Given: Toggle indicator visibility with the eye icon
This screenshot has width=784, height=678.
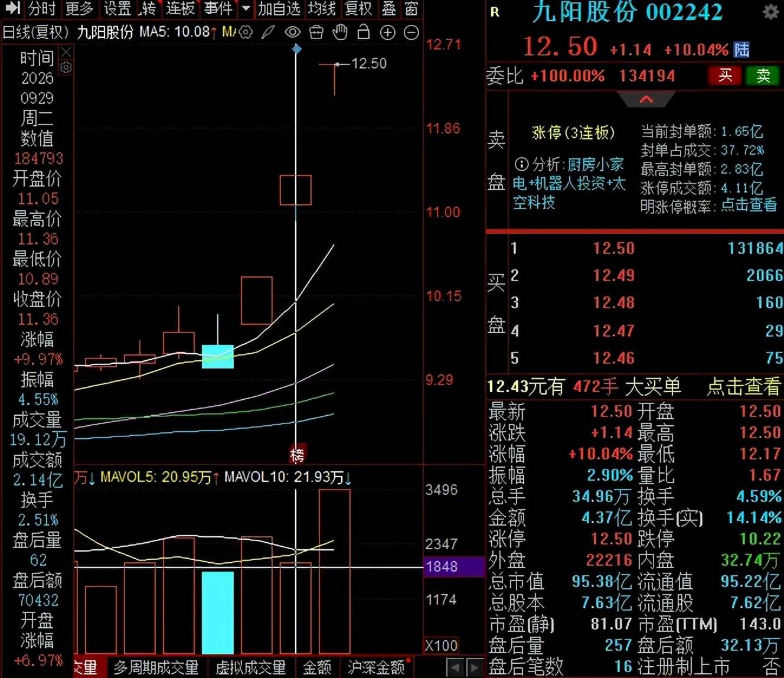Looking at the screenshot, I should pos(292,32).
